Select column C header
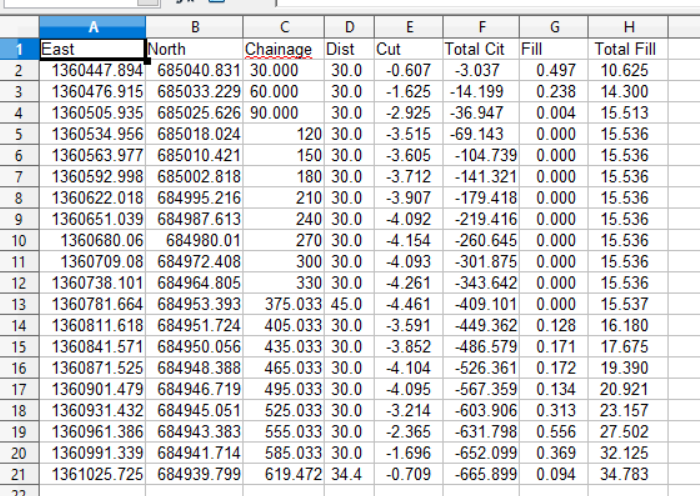This screenshot has width=700, height=496. 284,28
